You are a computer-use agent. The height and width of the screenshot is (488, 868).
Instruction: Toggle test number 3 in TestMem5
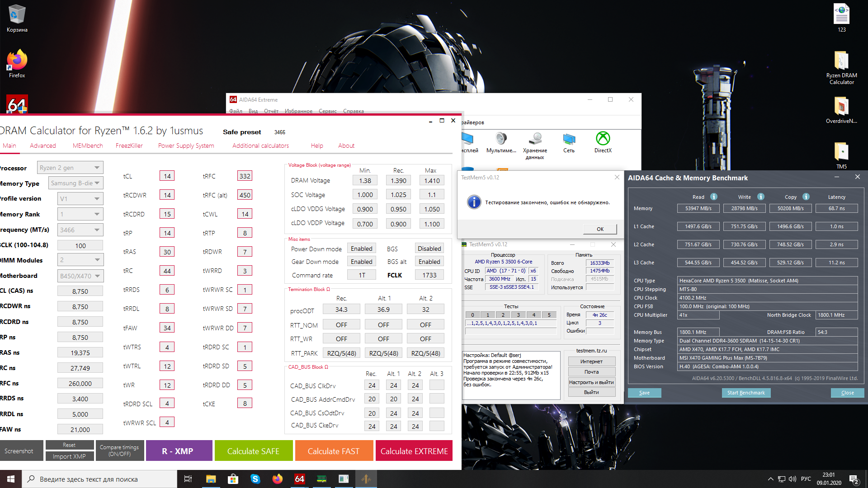tap(518, 315)
